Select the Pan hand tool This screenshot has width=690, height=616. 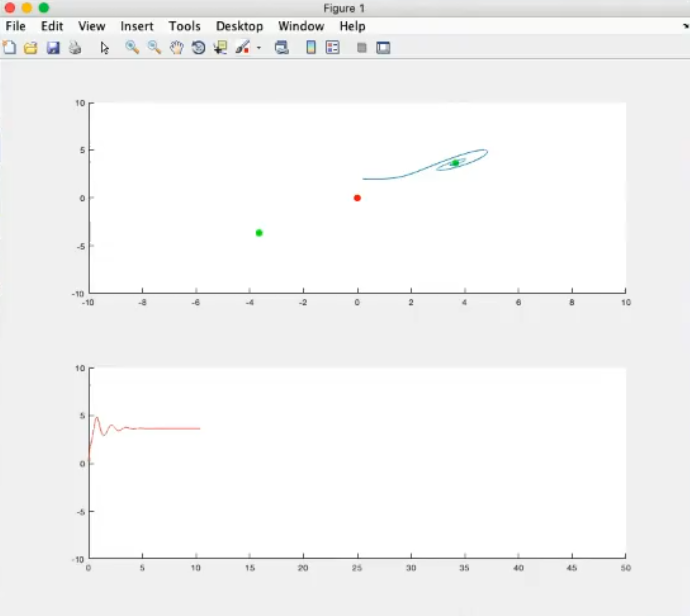click(176, 47)
